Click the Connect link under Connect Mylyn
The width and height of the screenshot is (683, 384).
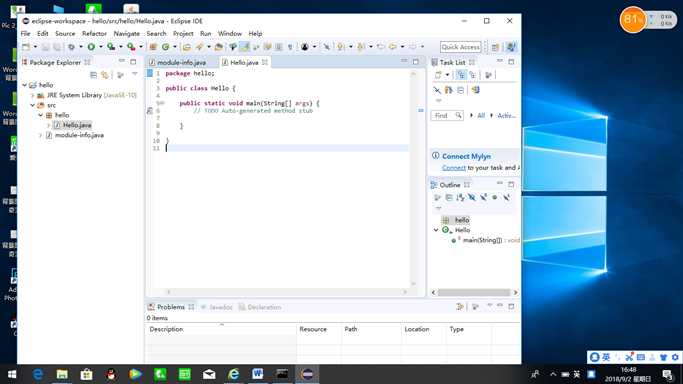point(454,168)
